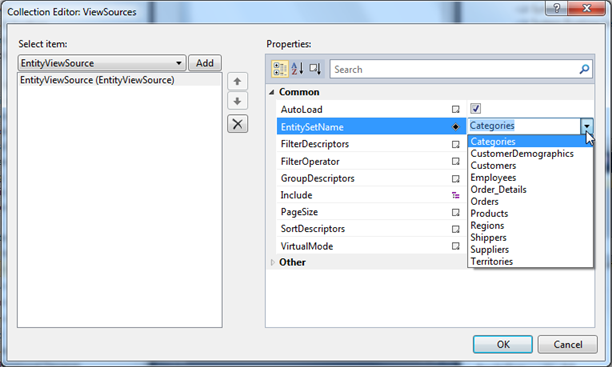
Task: Click the Add button
Action: tap(205, 63)
